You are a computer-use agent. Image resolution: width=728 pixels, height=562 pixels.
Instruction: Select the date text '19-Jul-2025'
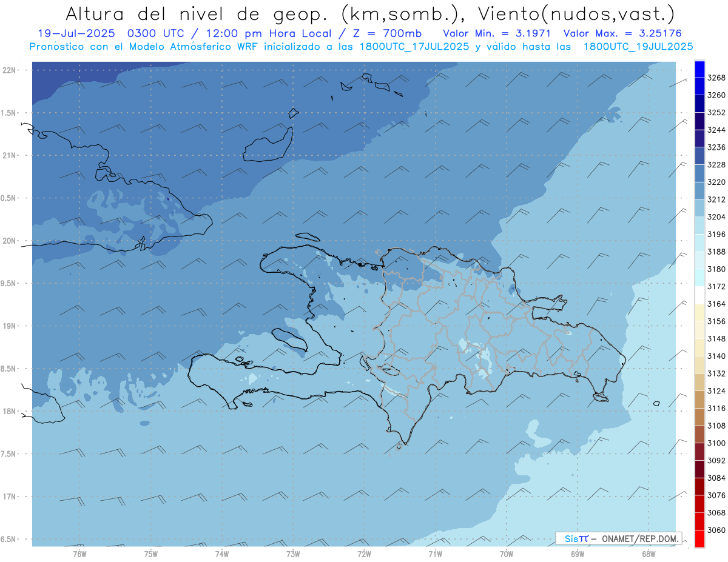click(75, 33)
